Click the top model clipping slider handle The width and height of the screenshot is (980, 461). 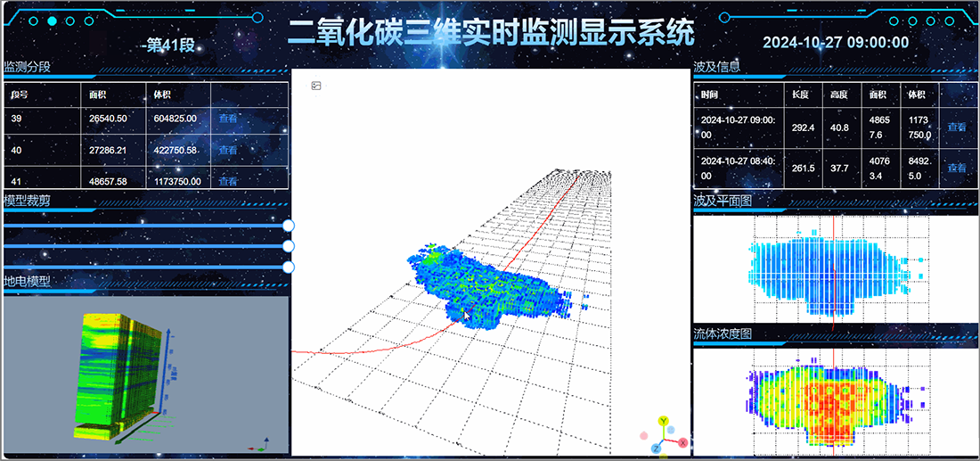288,226
